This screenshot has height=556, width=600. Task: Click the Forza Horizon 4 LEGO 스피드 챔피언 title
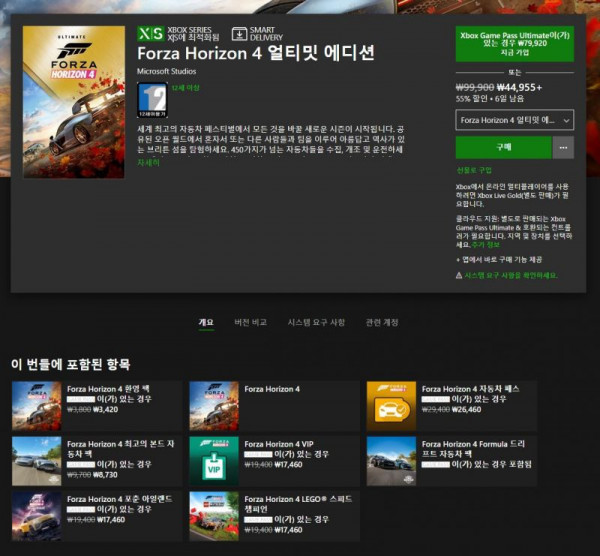[x=298, y=504]
